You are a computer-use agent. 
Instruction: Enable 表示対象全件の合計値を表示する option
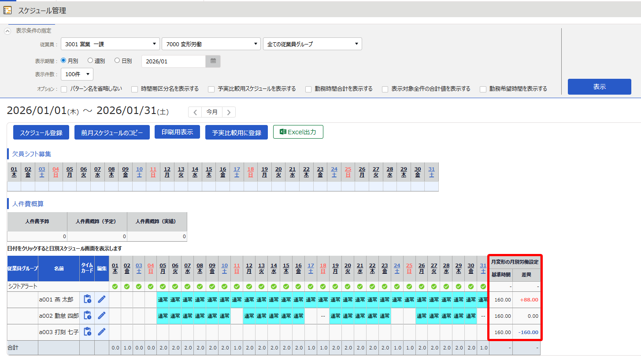point(385,89)
